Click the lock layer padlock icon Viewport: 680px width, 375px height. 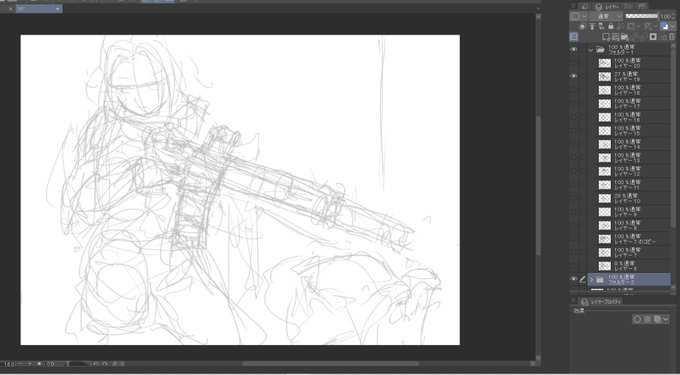(611, 26)
